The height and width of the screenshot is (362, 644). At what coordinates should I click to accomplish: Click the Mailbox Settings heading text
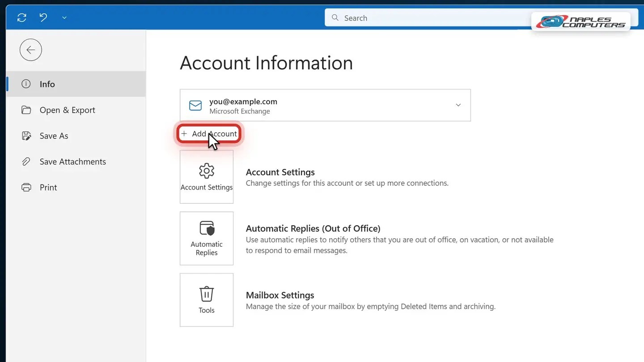(x=280, y=295)
